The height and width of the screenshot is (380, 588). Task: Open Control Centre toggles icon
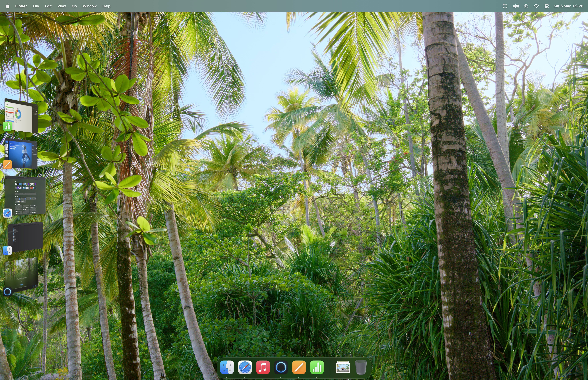click(x=546, y=6)
